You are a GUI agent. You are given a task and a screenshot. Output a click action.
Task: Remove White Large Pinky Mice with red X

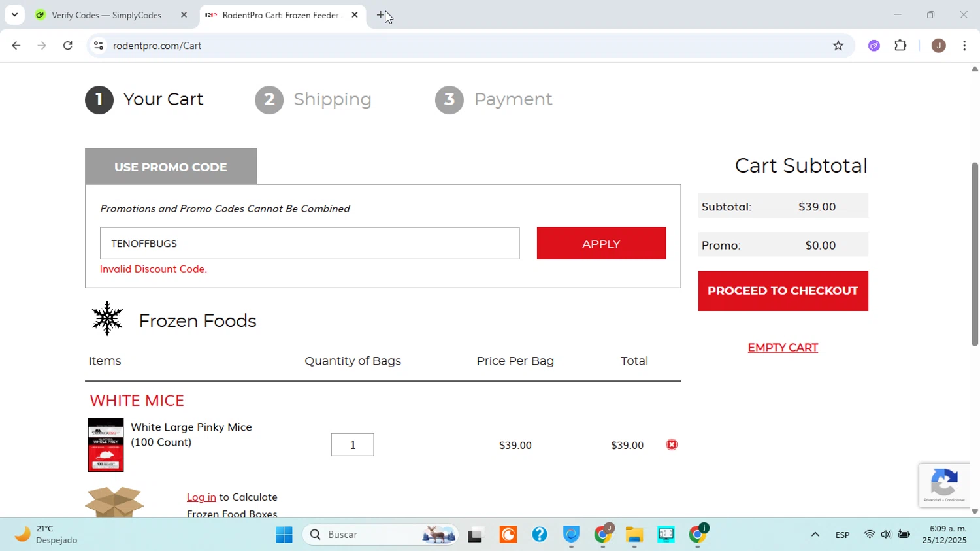click(672, 445)
